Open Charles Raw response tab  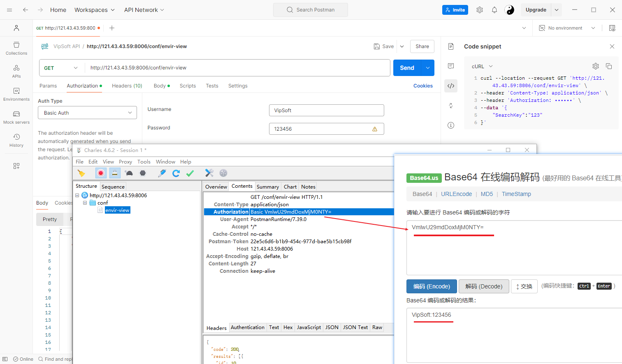click(x=377, y=327)
